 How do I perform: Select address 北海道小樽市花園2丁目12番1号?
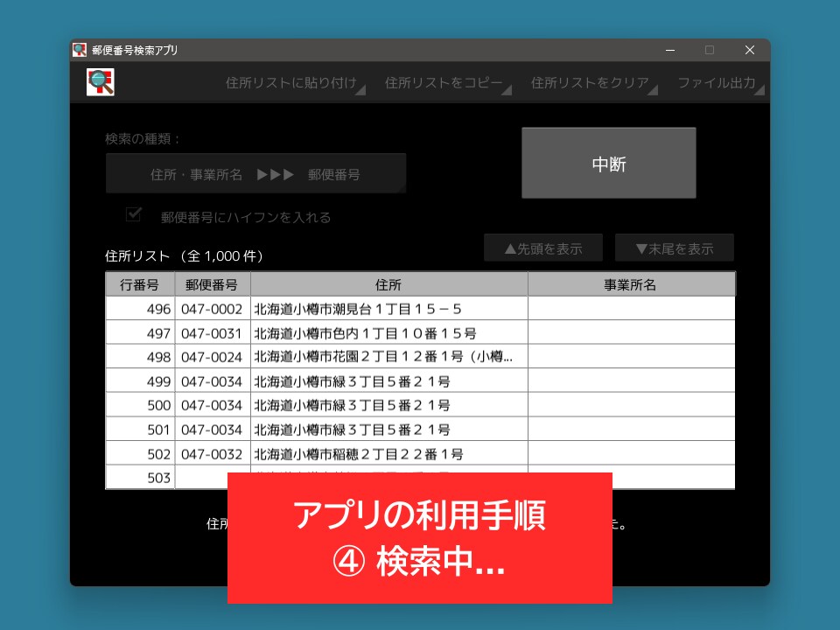pos(388,357)
